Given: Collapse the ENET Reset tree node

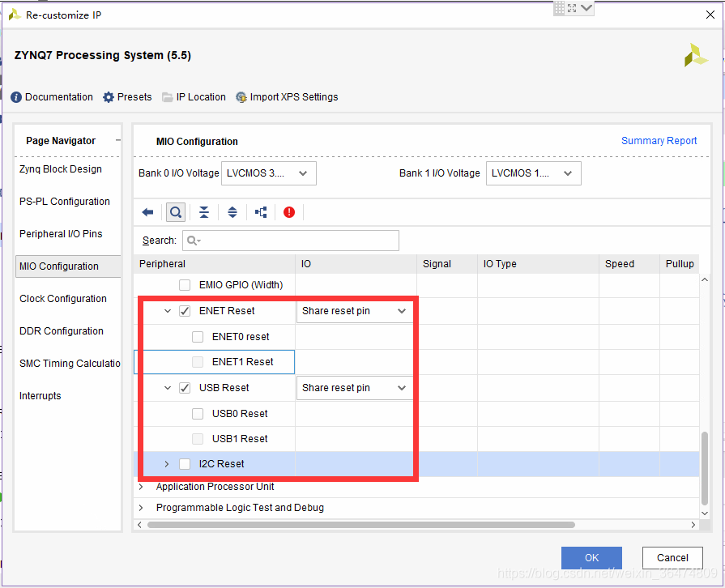Looking at the screenshot, I should pos(168,311).
